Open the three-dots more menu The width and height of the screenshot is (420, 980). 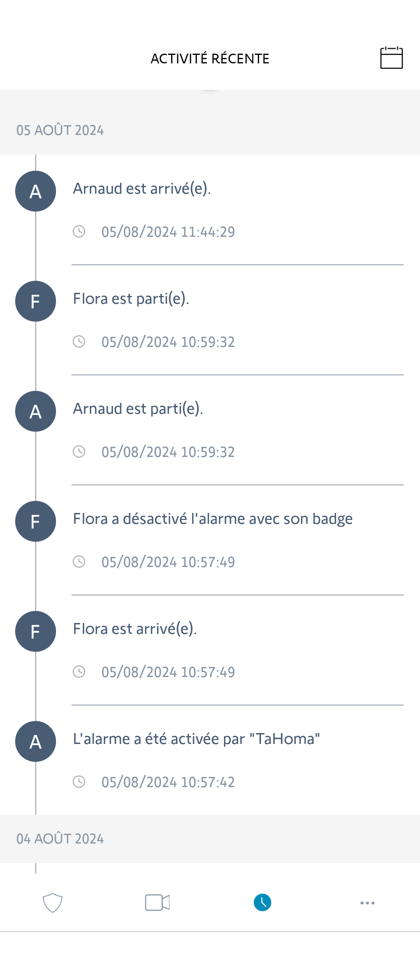pos(367,903)
